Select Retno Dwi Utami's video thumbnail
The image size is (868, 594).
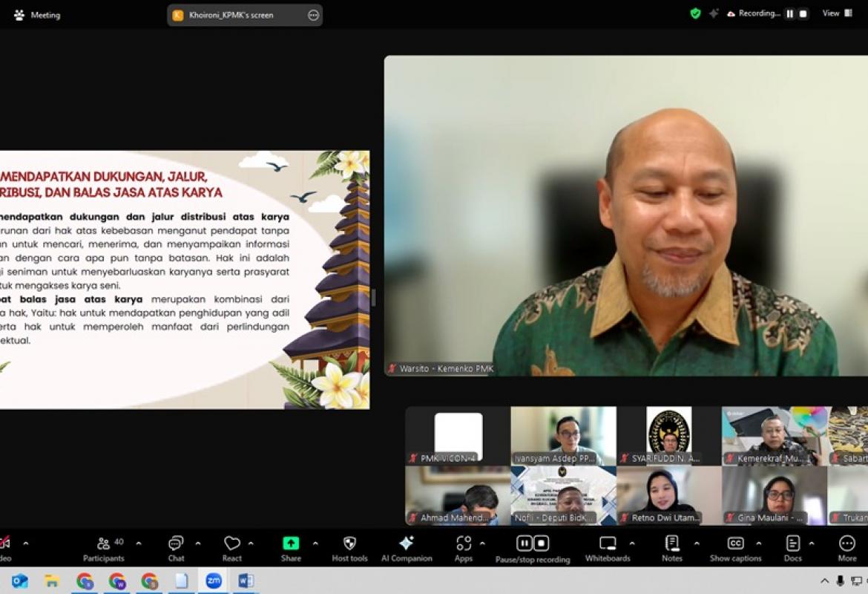668,495
